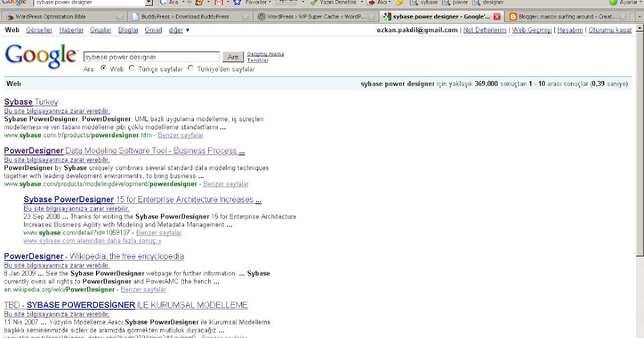Open Web Geçmişi history link
The height and width of the screenshot is (338, 644).
click(x=532, y=30)
